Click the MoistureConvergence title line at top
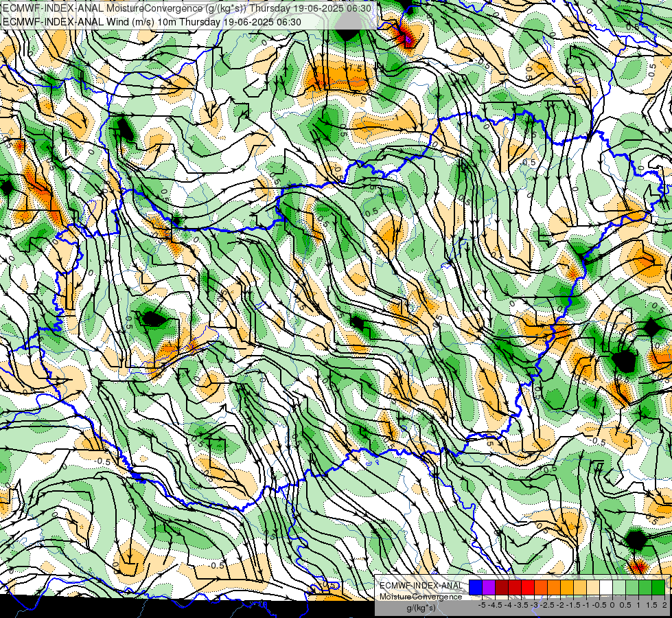This screenshot has height=618, width=672. [x=187, y=8]
